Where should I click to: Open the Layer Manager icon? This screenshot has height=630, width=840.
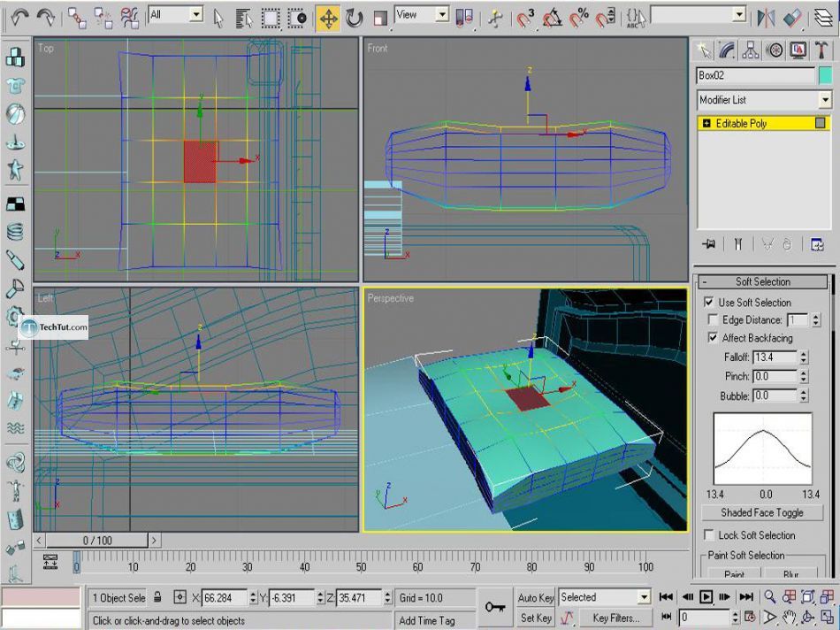824,19
